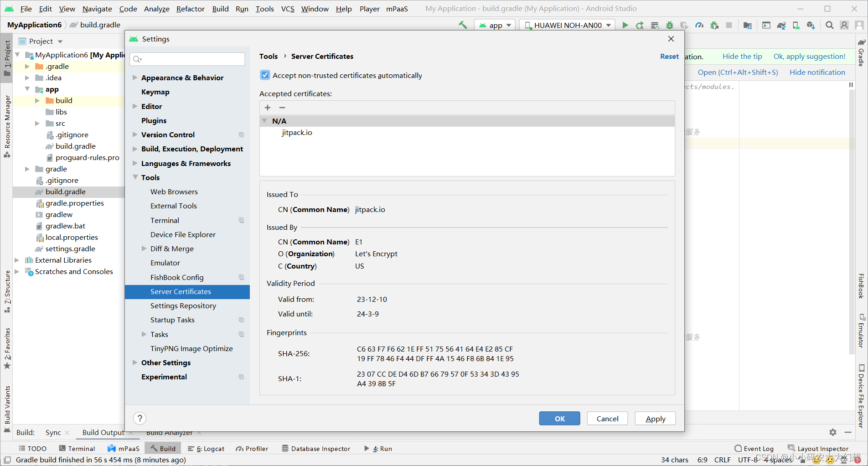Click the jitpack.io certificate entry
Viewport: 868px width, 466px height.
[297, 132]
